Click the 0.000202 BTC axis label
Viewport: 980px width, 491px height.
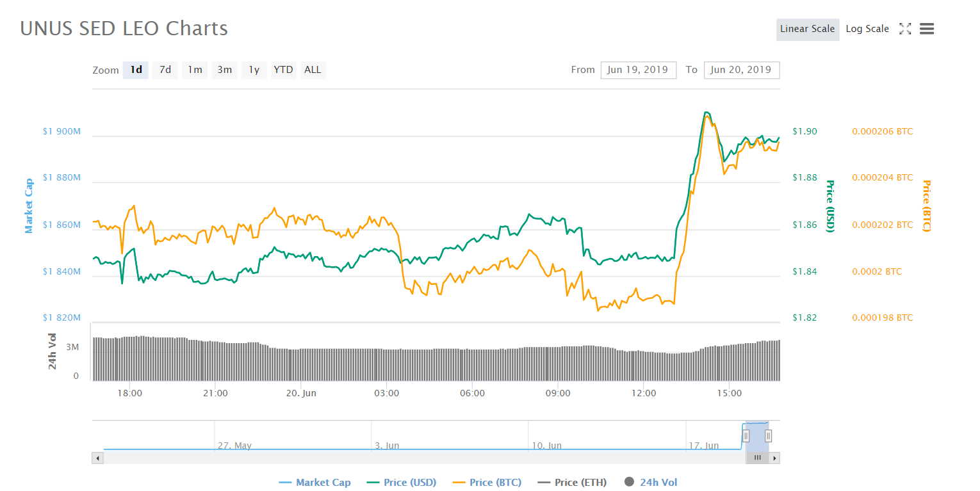(883, 225)
